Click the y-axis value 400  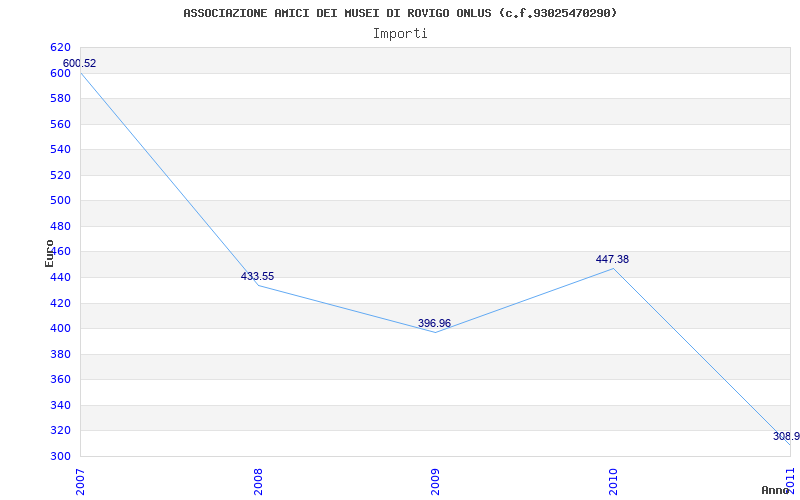click(x=60, y=329)
